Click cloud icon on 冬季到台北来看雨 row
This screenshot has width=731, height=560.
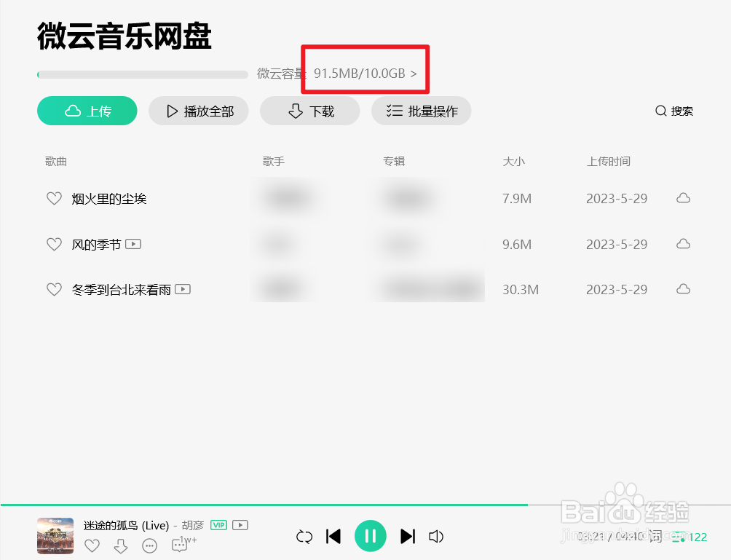click(684, 289)
